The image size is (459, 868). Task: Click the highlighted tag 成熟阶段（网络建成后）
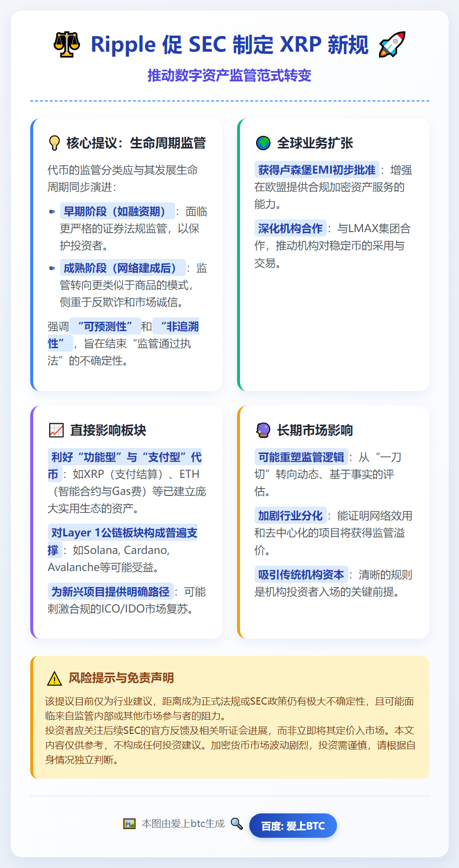pyautogui.click(x=122, y=268)
